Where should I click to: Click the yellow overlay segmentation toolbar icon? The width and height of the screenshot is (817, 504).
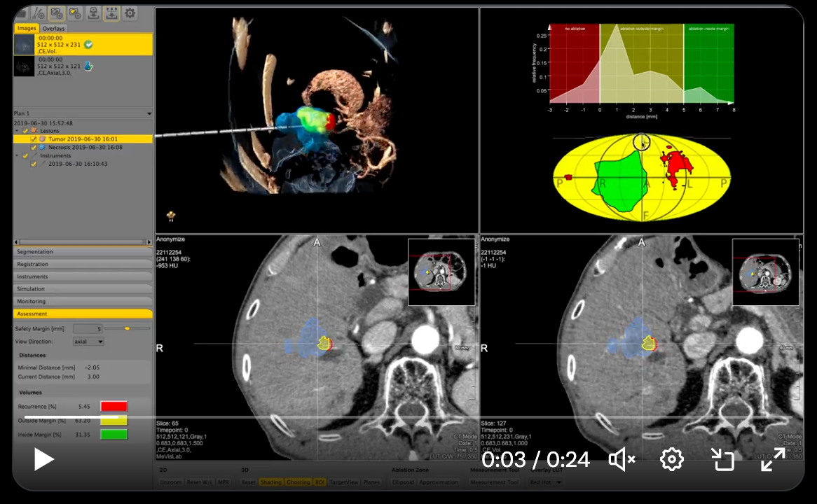[x=74, y=13]
